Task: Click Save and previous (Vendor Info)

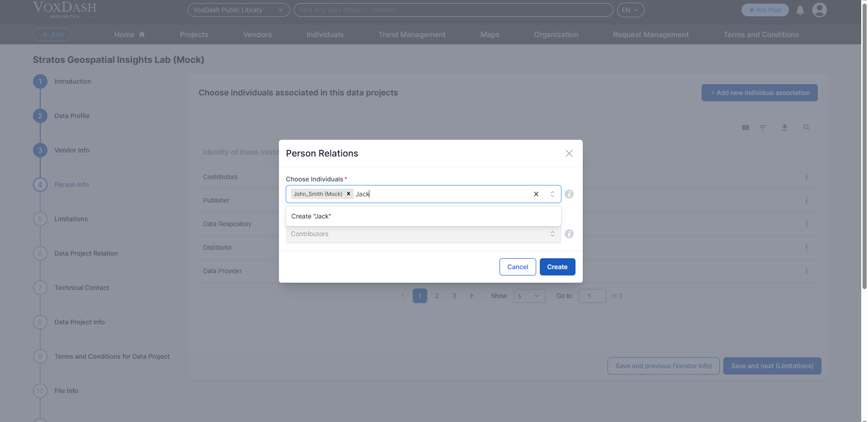Action: pos(663,366)
